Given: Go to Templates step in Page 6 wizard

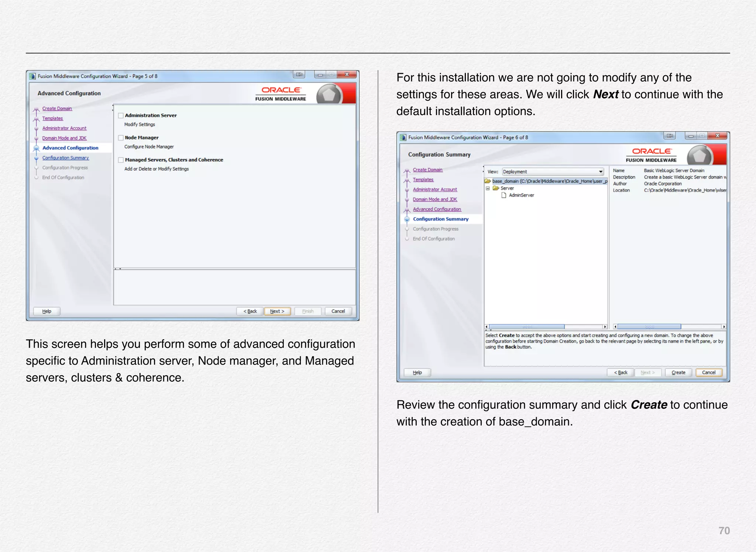Looking at the screenshot, I should pyautogui.click(x=423, y=180).
